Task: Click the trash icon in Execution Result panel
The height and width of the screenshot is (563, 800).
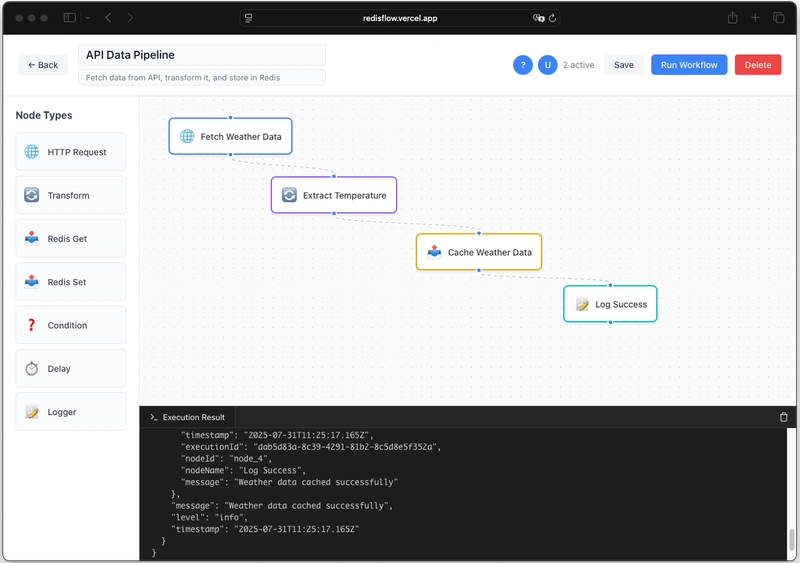Action: point(784,417)
